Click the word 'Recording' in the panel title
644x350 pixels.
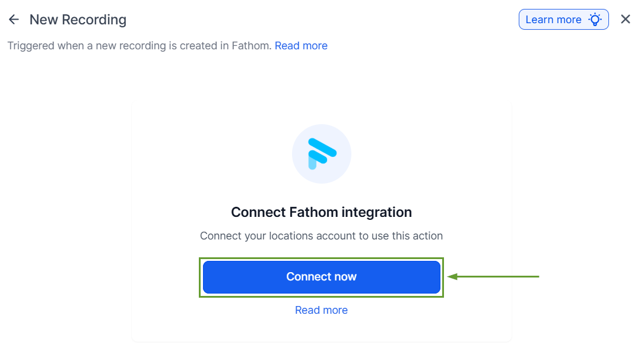94,20
